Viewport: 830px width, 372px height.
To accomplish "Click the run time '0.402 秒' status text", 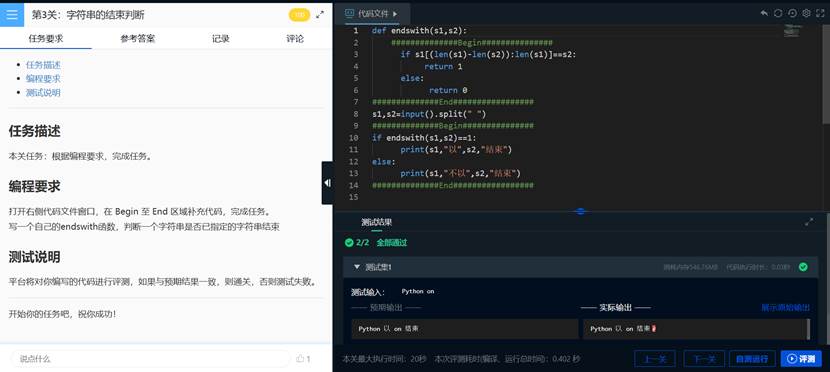I will [566, 359].
